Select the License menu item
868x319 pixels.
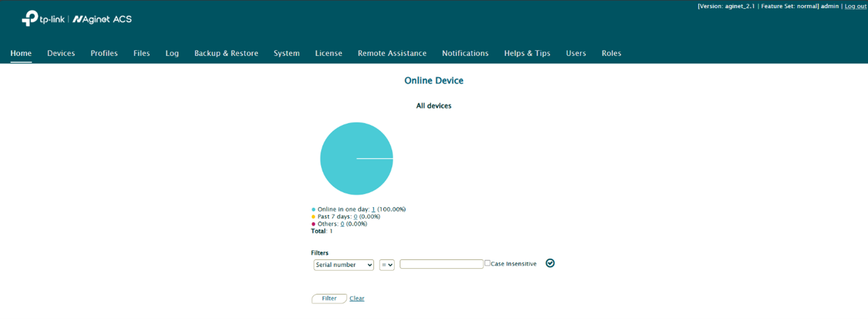(329, 53)
